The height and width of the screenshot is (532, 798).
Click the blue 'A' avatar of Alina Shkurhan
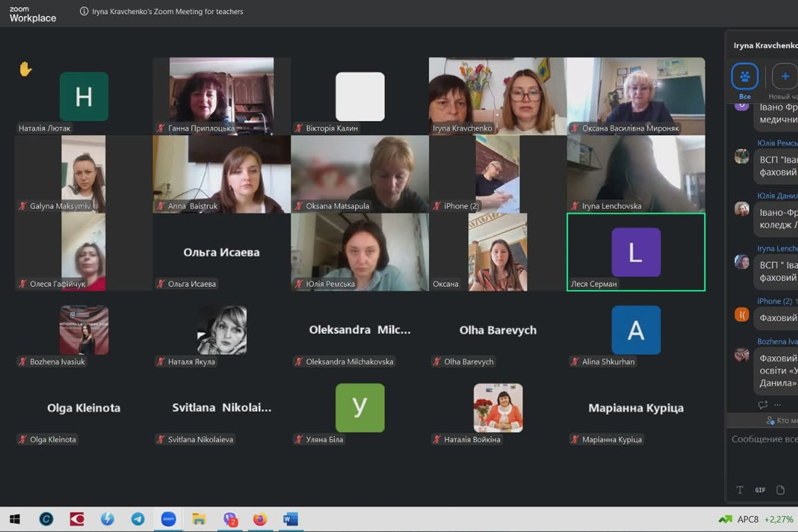pos(636,330)
